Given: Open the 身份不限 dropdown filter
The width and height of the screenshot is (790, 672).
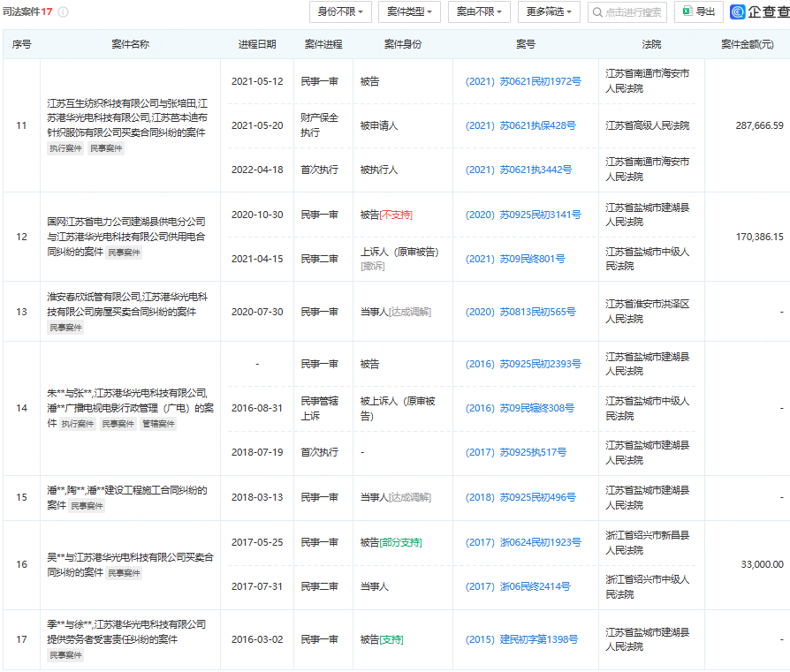Looking at the screenshot, I should pyautogui.click(x=340, y=11).
